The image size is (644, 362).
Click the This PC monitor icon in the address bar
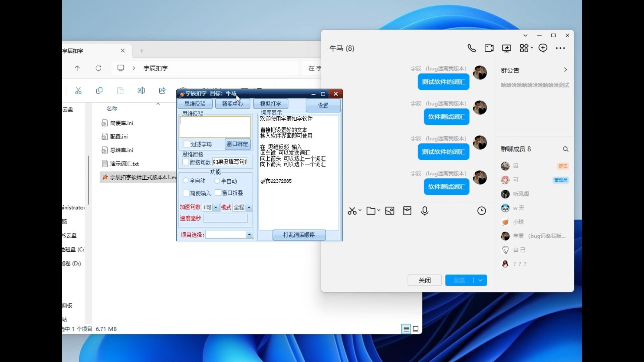tap(121, 68)
